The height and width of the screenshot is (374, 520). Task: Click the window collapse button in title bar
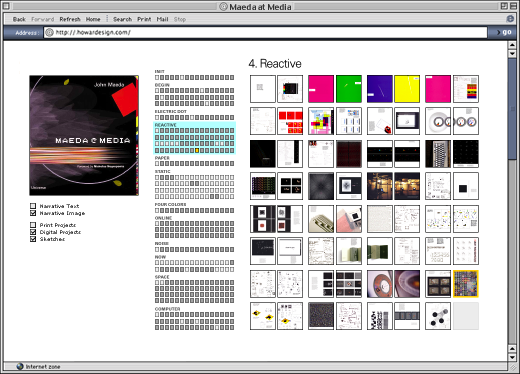[513, 6]
